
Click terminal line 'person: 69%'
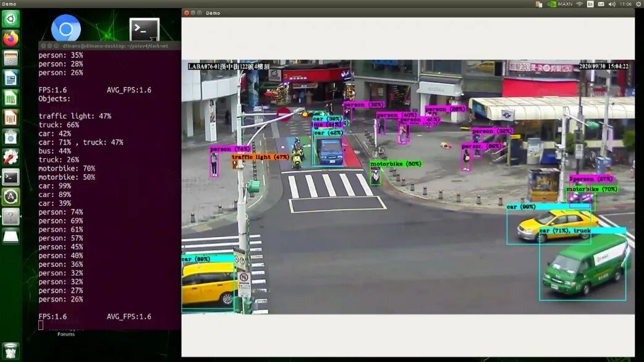tap(61, 221)
